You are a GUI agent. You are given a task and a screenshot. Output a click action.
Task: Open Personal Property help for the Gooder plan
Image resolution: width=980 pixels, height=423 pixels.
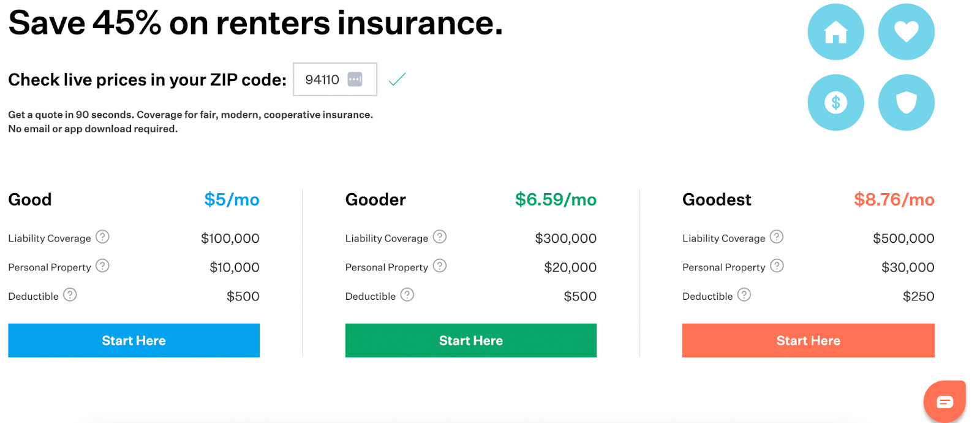pyautogui.click(x=440, y=265)
